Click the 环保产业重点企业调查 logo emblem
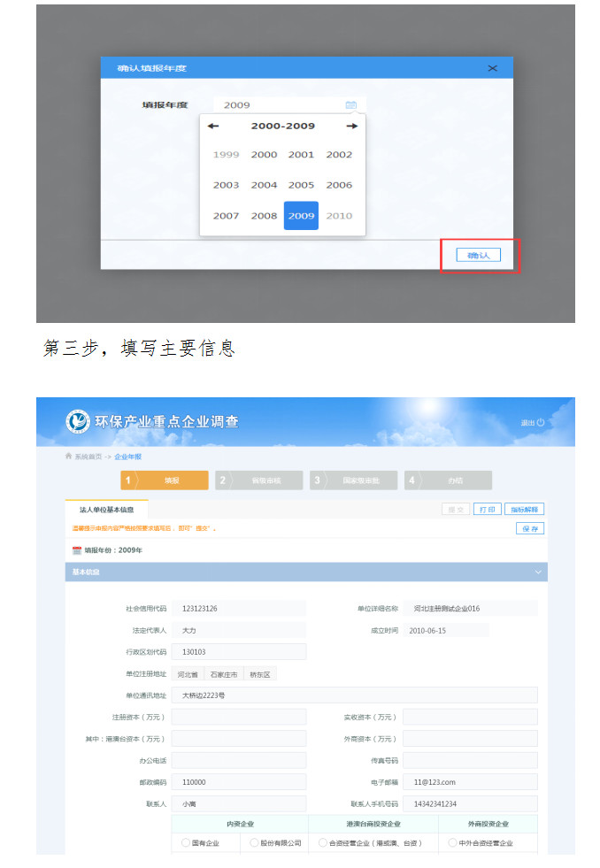This screenshot has width=600, height=868. click(x=78, y=422)
